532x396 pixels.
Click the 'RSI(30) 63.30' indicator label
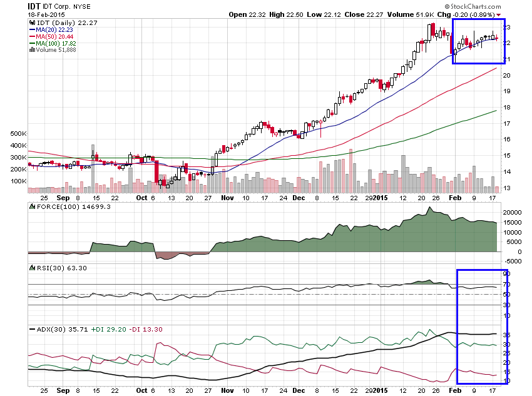point(62,268)
